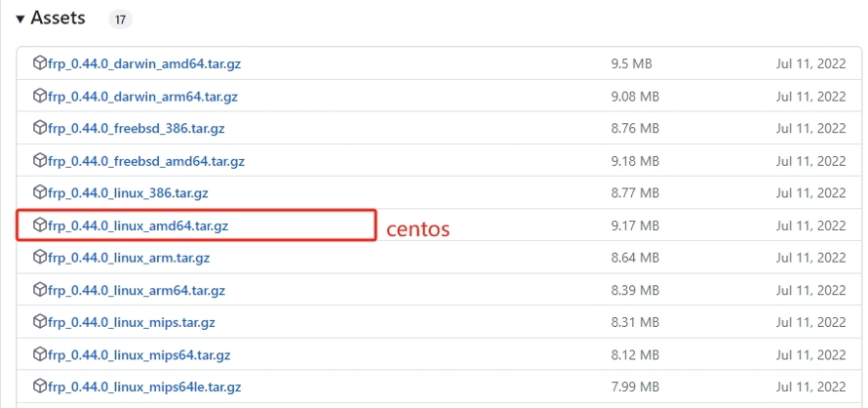Click the Assets count badge showing 17

pyautogui.click(x=120, y=20)
